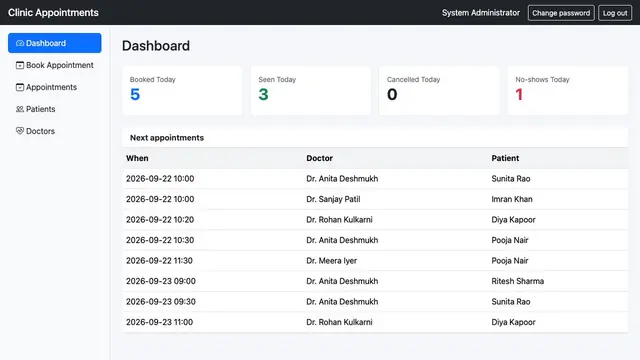Click the Patients people icon

click(x=20, y=109)
